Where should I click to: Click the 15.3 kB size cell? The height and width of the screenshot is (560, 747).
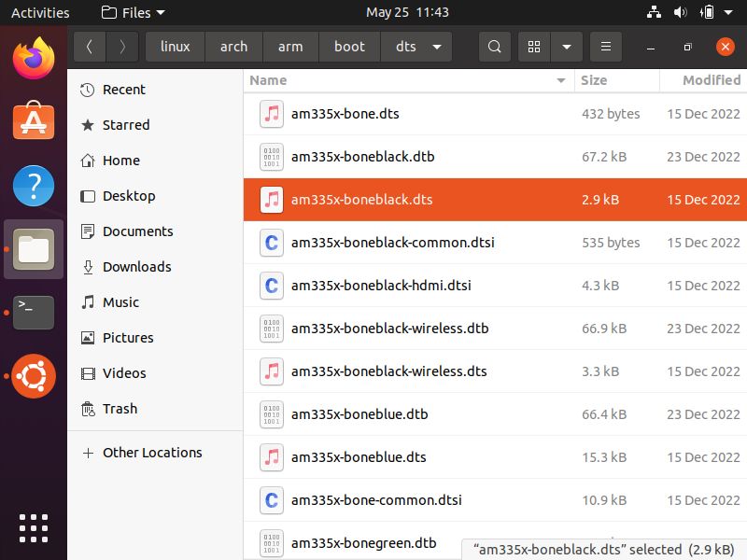(604, 457)
